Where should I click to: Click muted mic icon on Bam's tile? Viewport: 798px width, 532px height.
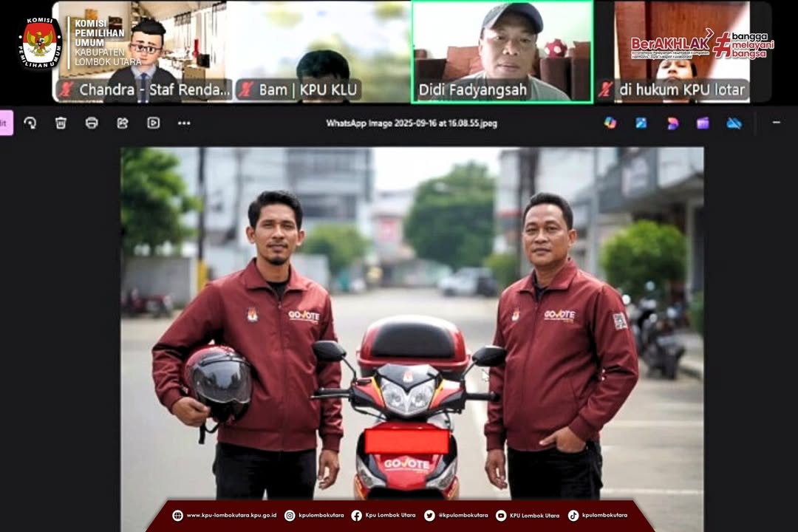tap(246, 90)
